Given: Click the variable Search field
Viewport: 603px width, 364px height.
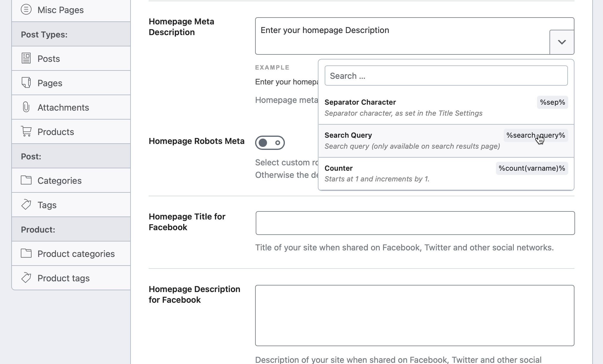Looking at the screenshot, I should pyautogui.click(x=446, y=76).
